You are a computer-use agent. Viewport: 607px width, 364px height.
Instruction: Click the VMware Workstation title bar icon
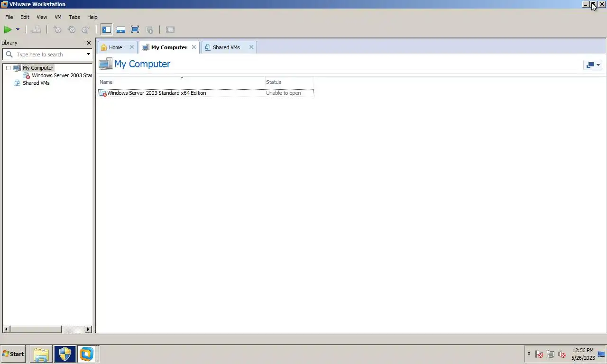point(5,4)
